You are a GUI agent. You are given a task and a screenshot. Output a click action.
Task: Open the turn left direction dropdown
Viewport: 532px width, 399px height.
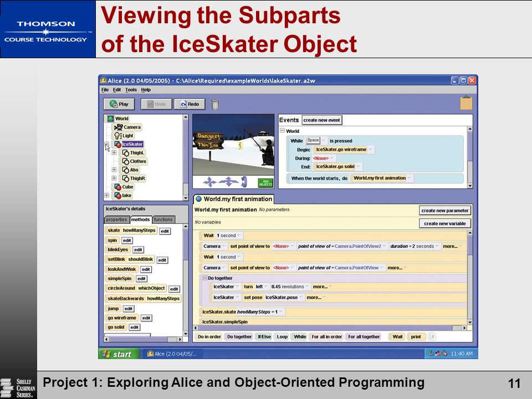tap(266, 287)
